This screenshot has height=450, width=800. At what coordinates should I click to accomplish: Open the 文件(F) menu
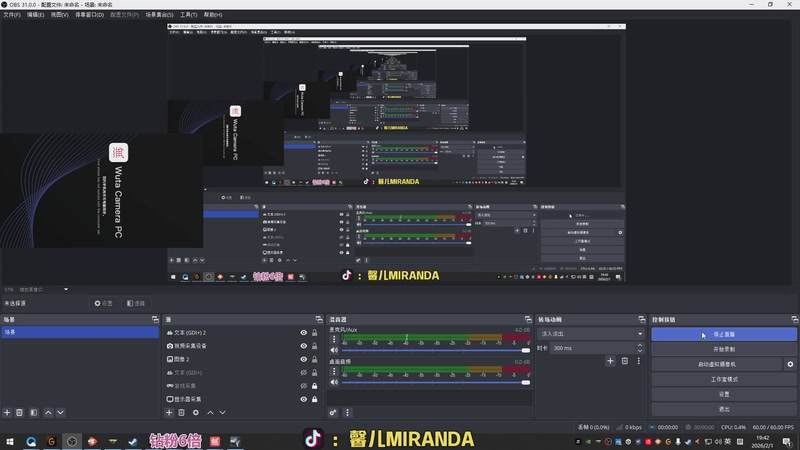pos(12,15)
